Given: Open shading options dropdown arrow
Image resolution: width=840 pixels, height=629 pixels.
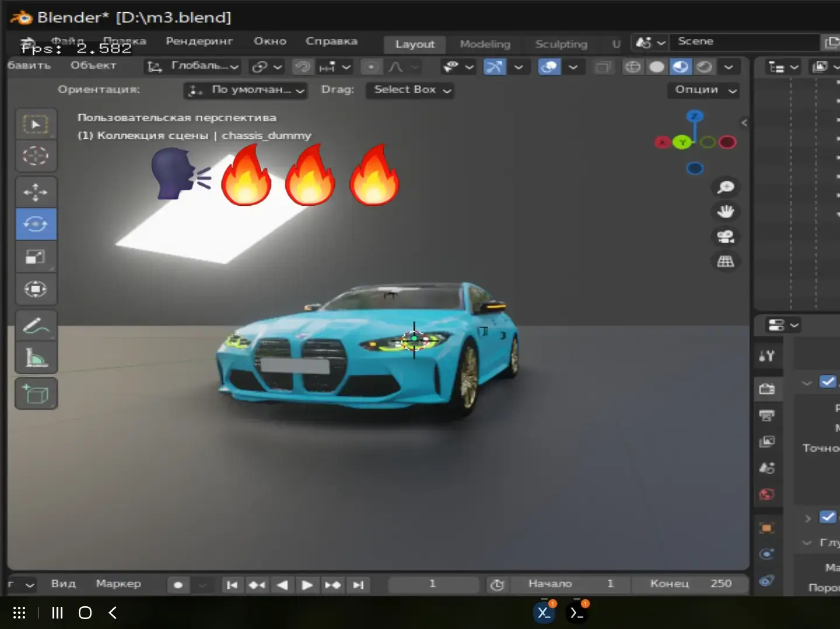Looking at the screenshot, I should coord(729,67).
